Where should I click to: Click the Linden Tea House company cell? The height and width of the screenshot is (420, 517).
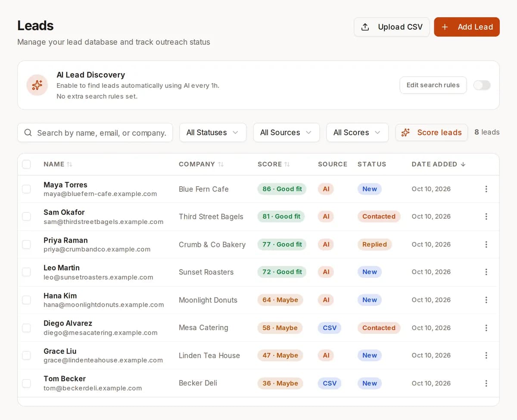click(x=209, y=356)
